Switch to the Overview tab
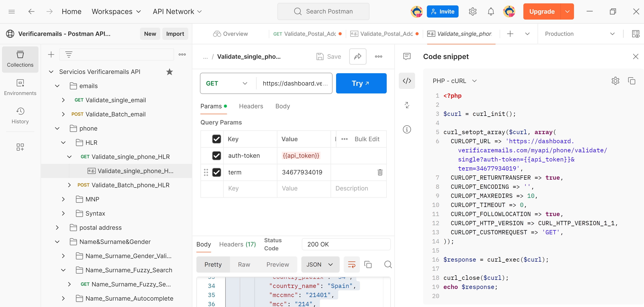The image size is (644, 307). point(230,34)
